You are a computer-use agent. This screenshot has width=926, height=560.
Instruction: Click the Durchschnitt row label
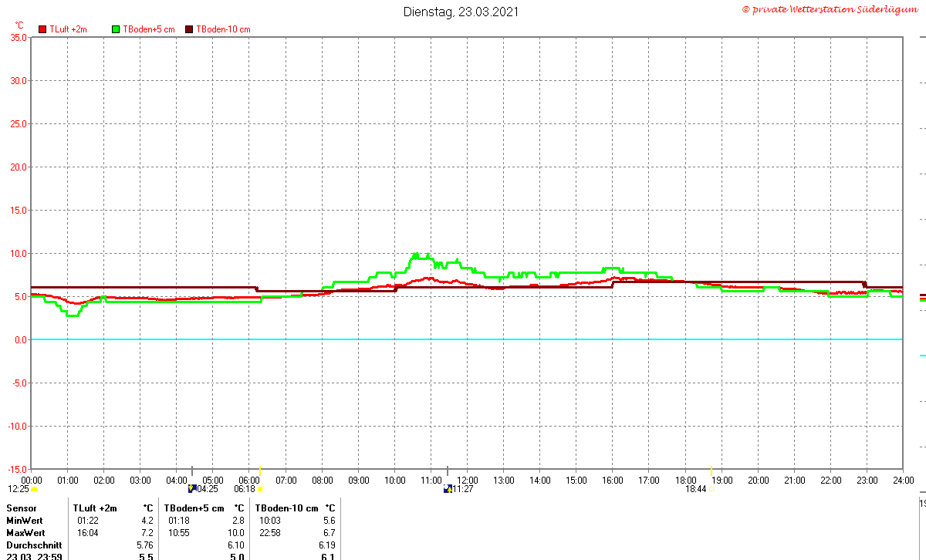point(34,545)
